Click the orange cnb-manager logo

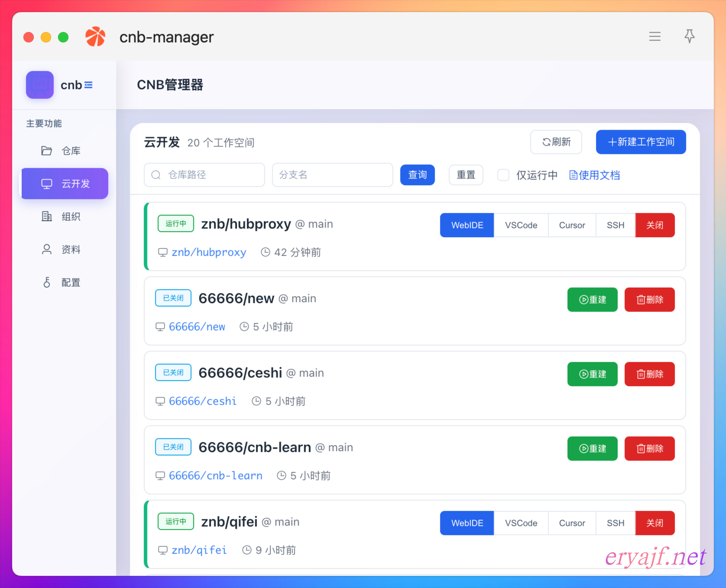pyautogui.click(x=95, y=37)
